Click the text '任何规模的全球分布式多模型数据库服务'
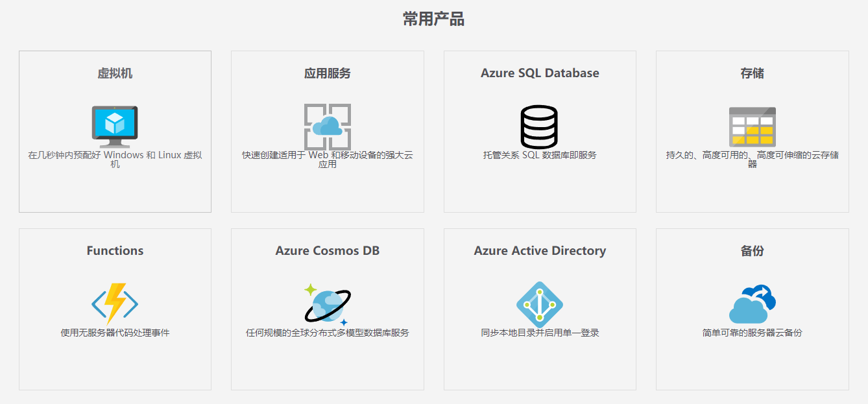The image size is (868, 404). [x=328, y=333]
